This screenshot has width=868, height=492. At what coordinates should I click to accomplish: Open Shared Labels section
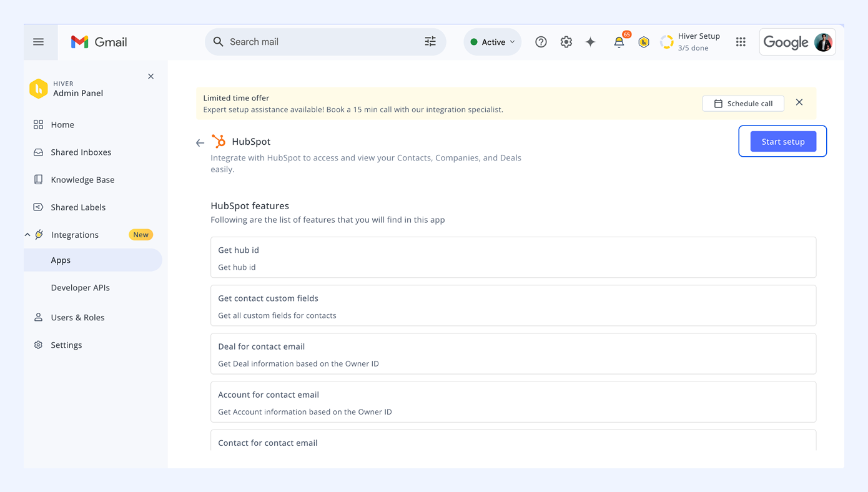(x=78, y=207)
